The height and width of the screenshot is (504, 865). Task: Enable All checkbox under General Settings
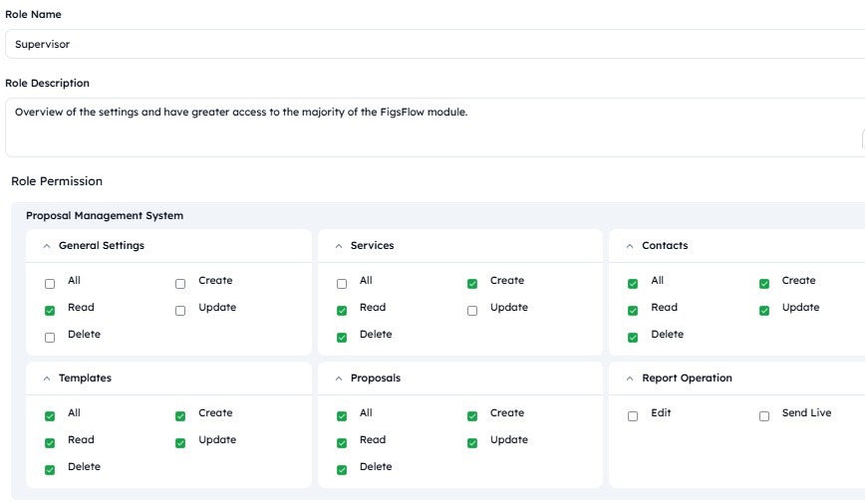[50, 284]
